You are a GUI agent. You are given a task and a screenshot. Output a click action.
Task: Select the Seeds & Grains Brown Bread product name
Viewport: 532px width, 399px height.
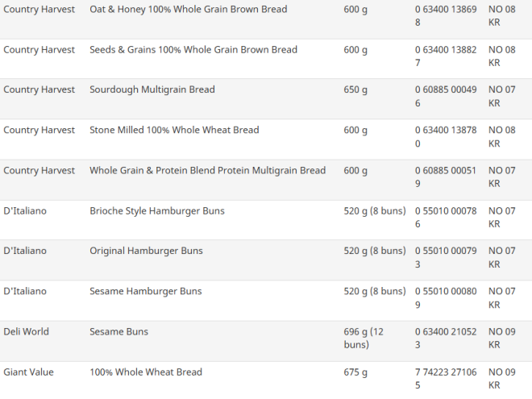[x=193, y=50]
